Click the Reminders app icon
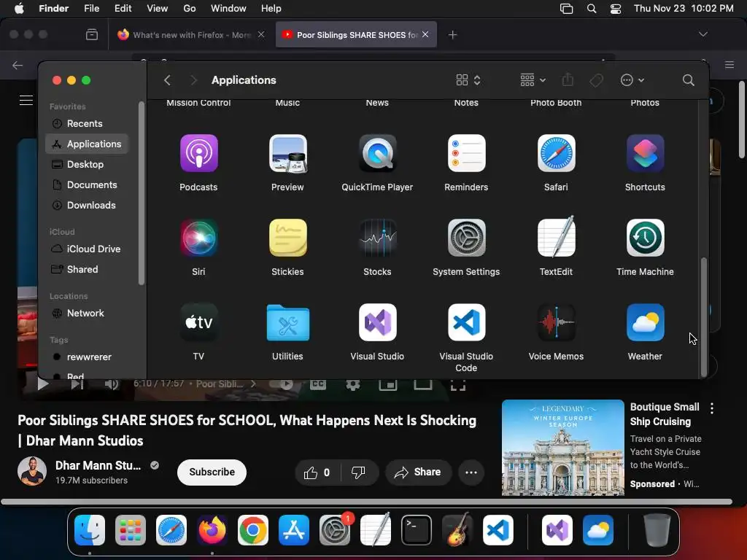The image size is (747, 560). [466, 153]
